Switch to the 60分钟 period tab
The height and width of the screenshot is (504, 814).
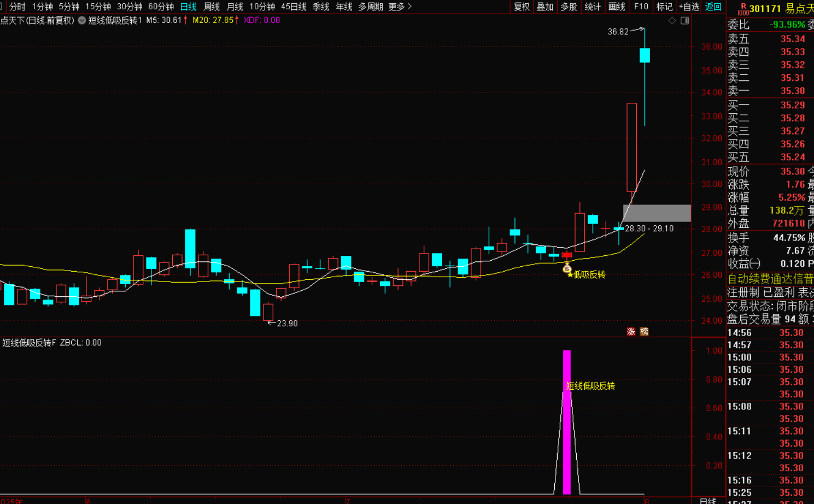point(161,7)
